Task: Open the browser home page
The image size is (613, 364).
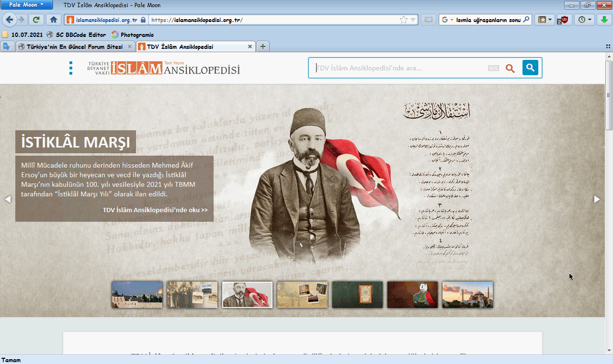Action: coord(53,20)
